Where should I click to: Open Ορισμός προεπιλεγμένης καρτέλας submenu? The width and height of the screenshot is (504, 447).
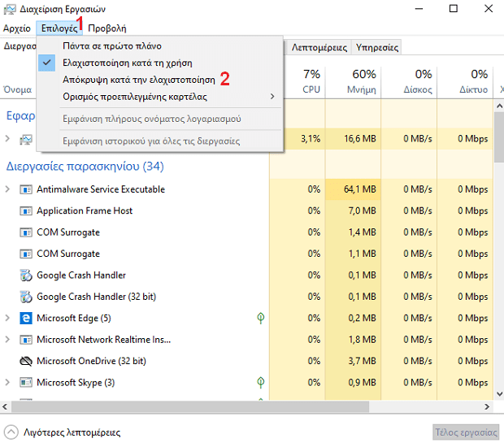click(160, 97)
